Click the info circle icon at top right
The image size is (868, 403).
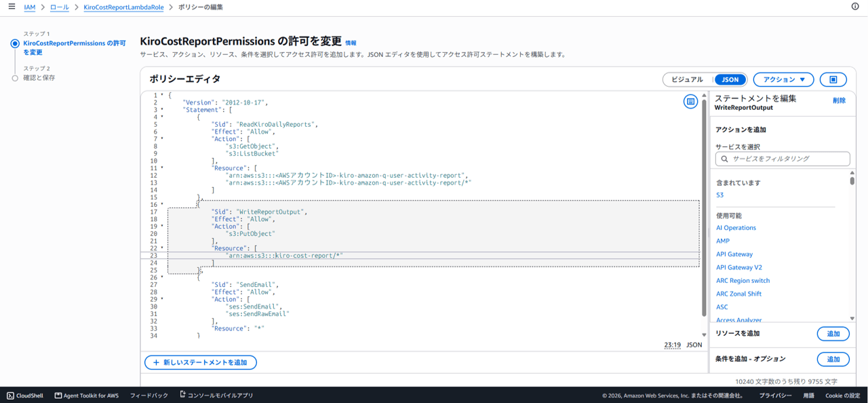[x=854, y=7]
